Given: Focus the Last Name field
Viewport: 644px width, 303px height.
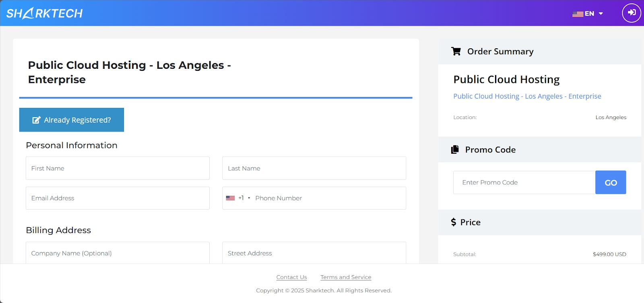Looking at the screenshot, I should 314,168.
